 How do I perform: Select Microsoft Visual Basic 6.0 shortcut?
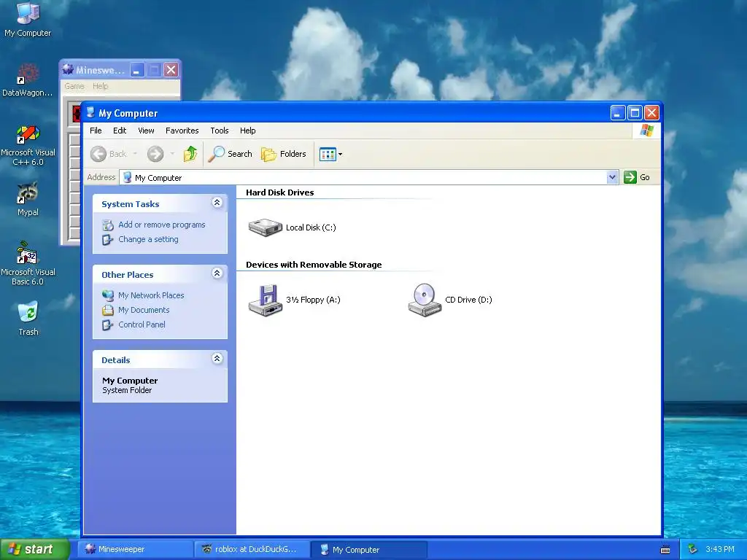(x=28, y=263)
